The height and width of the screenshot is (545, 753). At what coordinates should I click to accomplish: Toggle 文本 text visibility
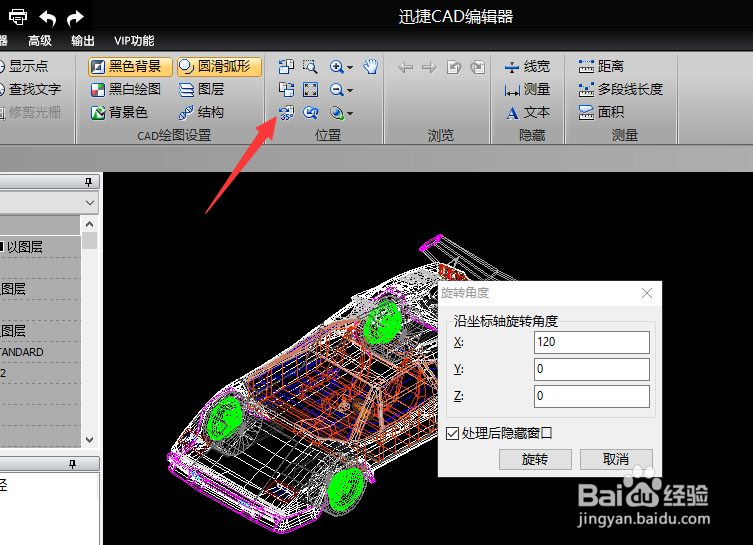click(527, 112)
